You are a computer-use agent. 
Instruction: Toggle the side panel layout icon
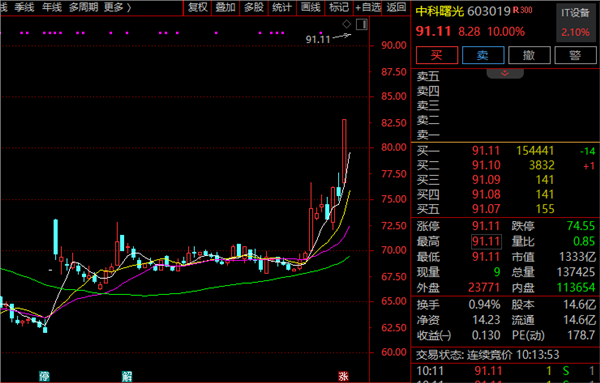[362, 24]
